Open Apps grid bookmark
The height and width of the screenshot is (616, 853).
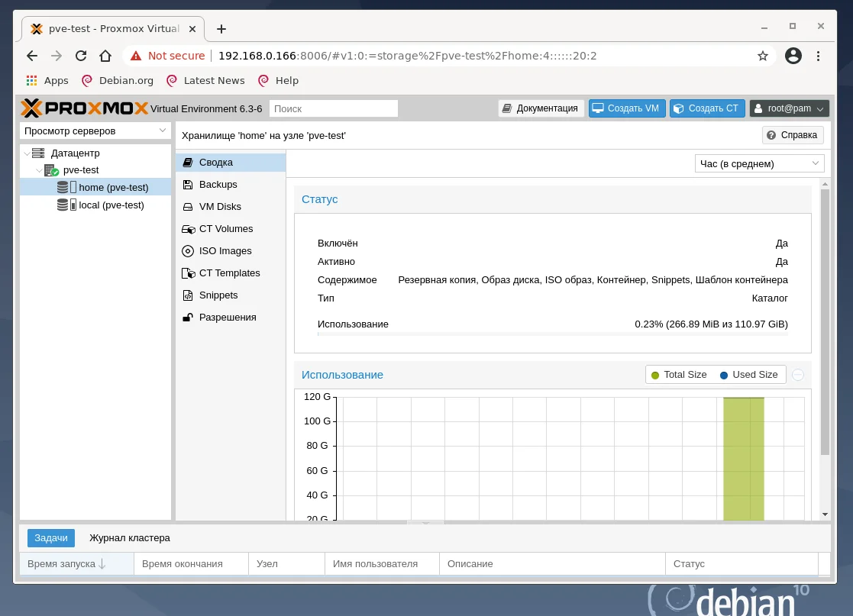point(47,80)
